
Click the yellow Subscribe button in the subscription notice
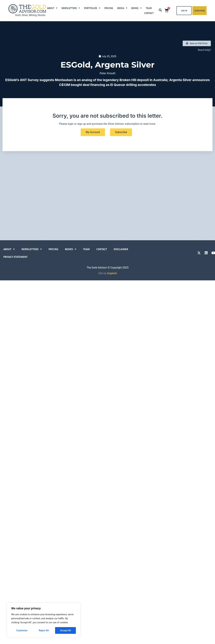coord(121,132)
